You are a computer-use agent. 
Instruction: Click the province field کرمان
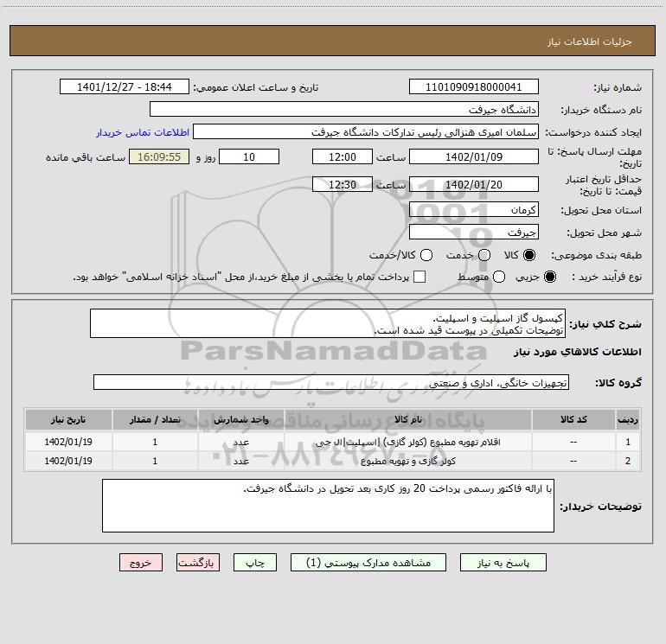point(474,209)
